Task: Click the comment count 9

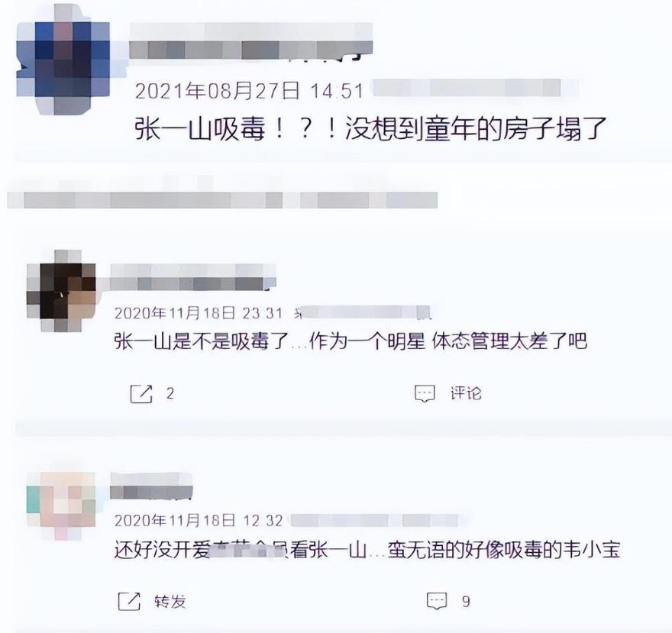Action: 466,602
